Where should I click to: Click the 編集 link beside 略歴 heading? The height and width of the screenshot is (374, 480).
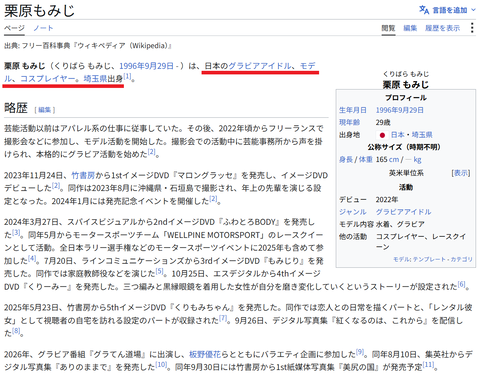(45, 110)
